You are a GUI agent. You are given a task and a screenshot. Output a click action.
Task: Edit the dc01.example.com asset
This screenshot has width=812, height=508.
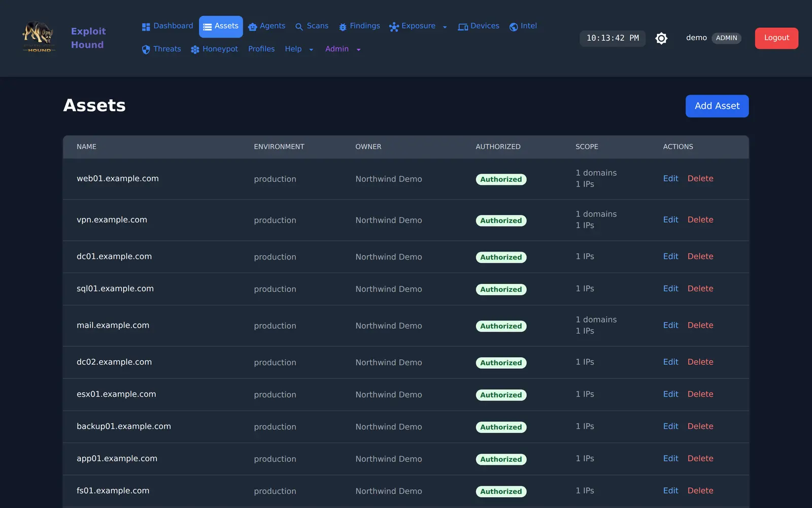(670, 257)
